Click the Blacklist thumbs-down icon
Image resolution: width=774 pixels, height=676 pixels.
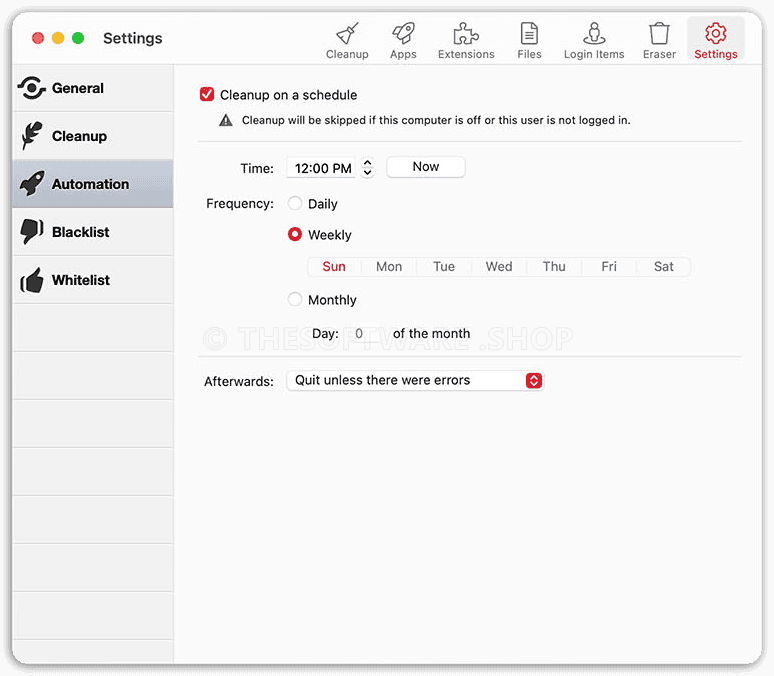(32, 232)
